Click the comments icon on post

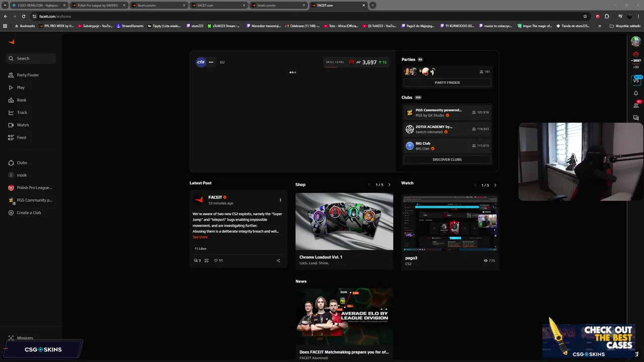point(196,260)
